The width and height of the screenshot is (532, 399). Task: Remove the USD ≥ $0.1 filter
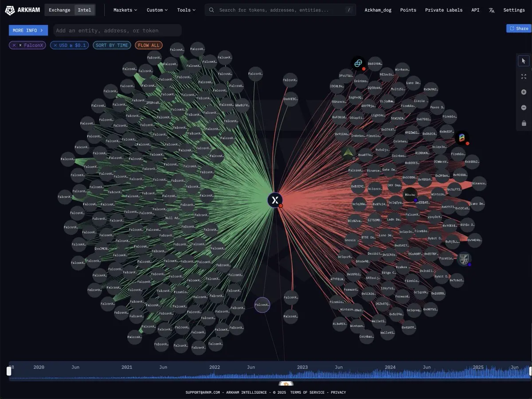pos(55,45)
